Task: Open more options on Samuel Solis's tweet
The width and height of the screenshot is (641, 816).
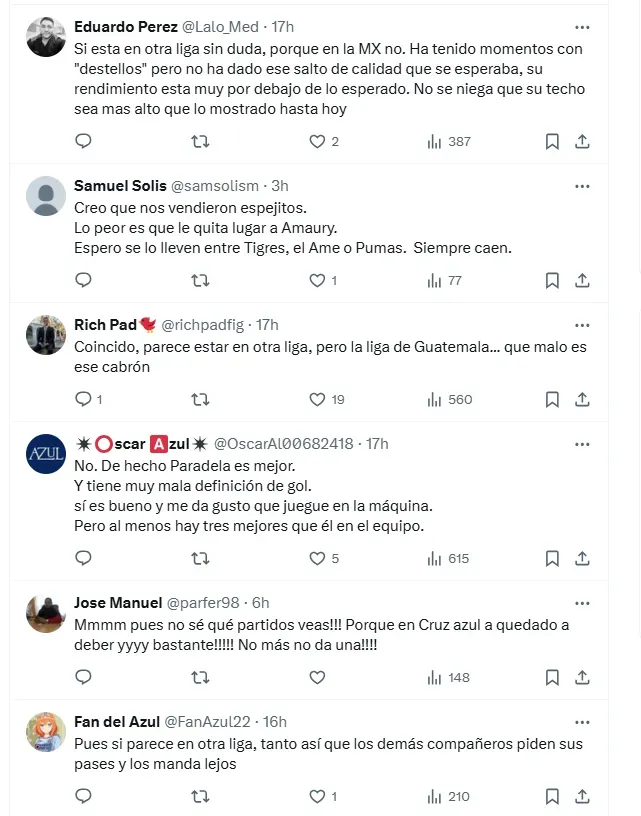Action: (582, 186)
